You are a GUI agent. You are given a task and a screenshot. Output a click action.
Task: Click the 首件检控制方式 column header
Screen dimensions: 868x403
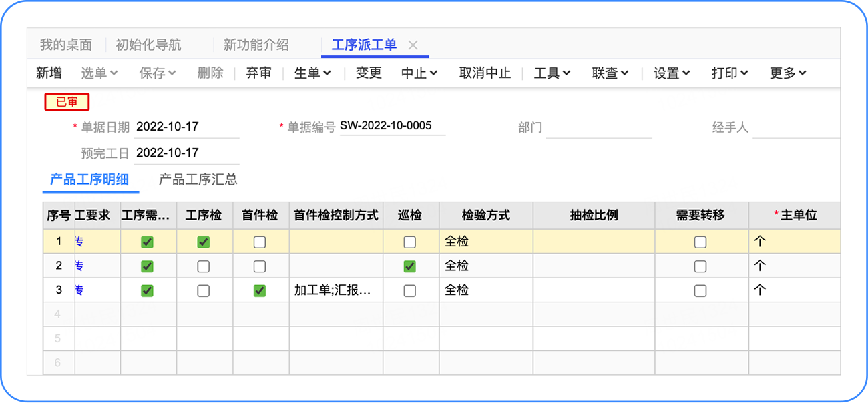(336, 215)
